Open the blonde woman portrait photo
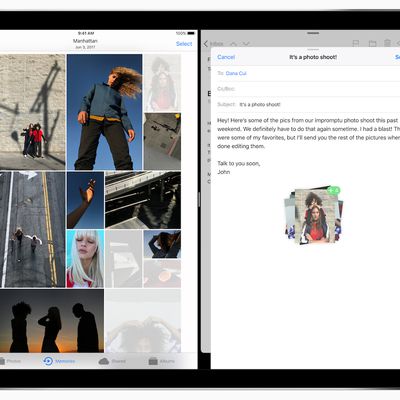The image size is (400, 400). pos(85,259)
